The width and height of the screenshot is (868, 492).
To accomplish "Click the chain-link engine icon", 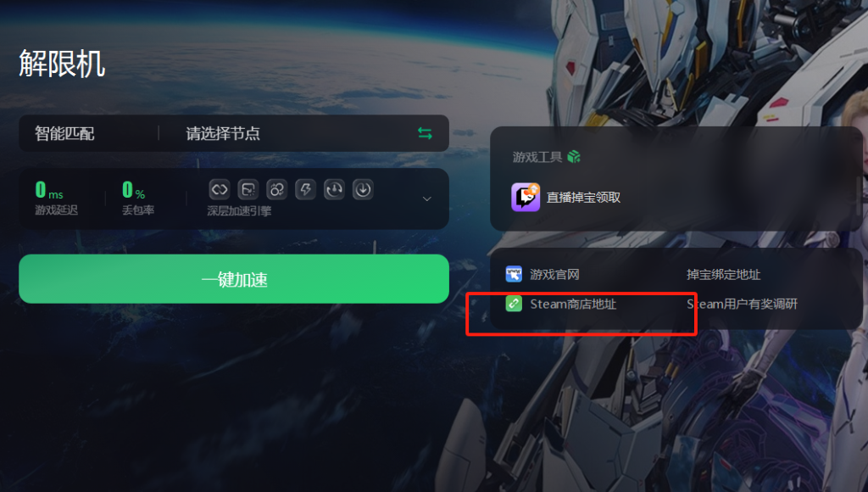I will pos(220,189).
